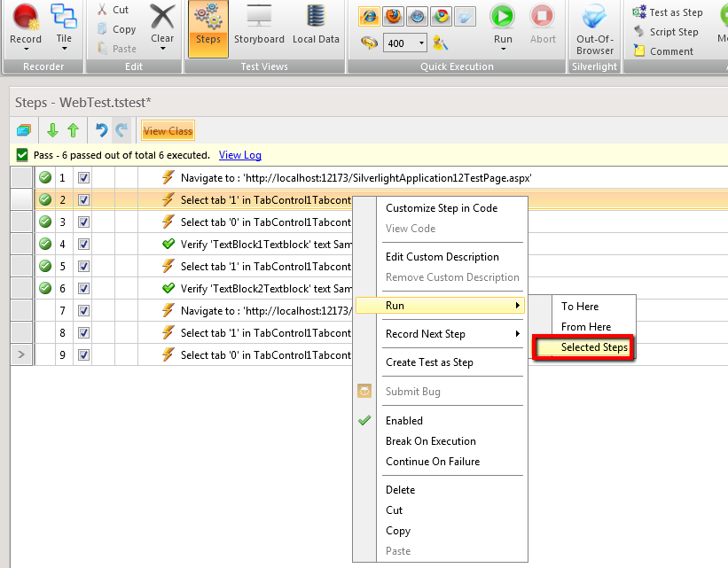This screenshot has height=568, width=728.
Task: Uncheck the checkbox for step 3
Action: 83,222
